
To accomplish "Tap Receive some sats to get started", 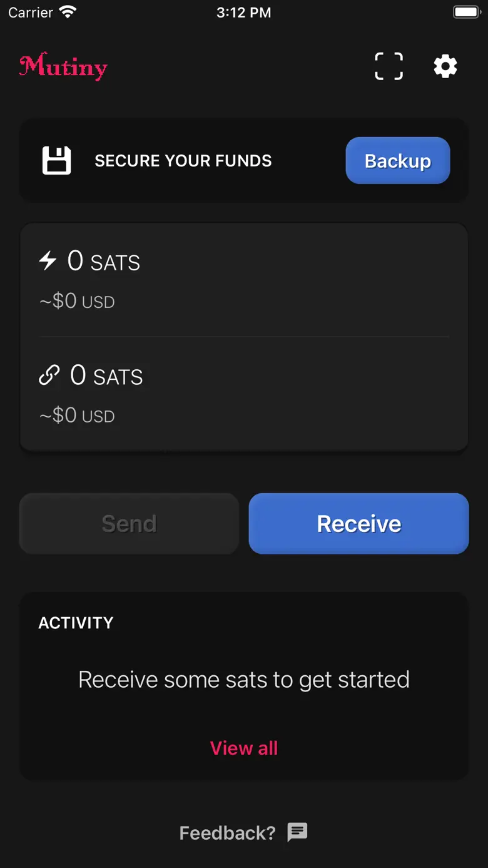I will 244,680.
